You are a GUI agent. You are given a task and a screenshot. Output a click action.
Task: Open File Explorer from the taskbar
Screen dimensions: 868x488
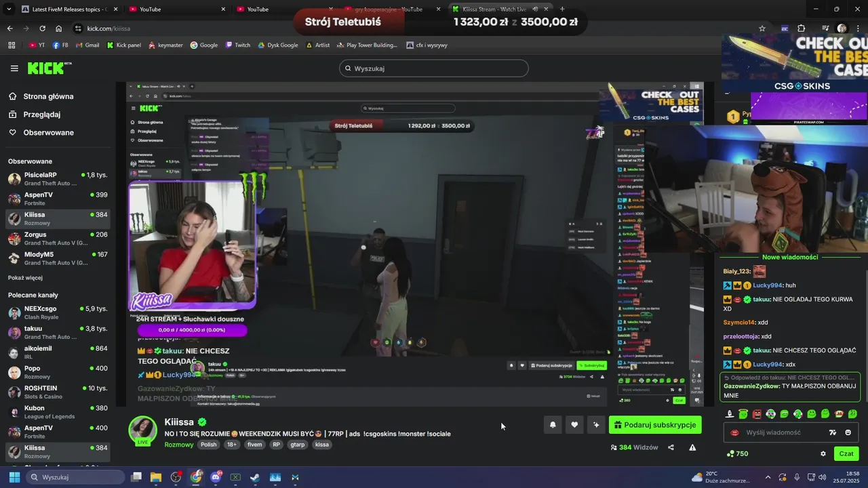click(x=156, y=477)
